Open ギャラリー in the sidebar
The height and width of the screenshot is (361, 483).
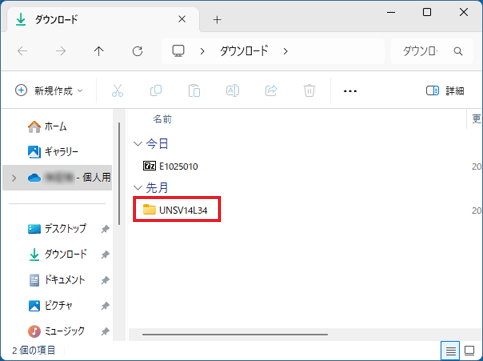pos(53,152)
